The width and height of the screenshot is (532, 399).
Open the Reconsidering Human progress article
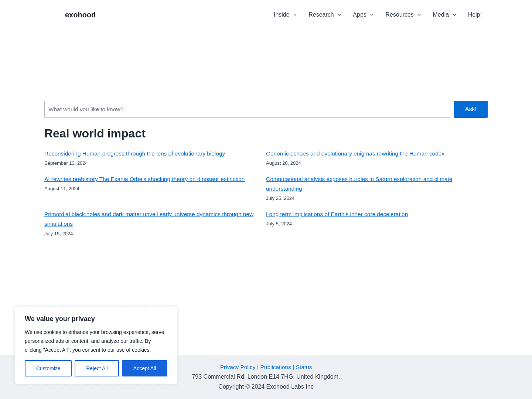[134, 154]
